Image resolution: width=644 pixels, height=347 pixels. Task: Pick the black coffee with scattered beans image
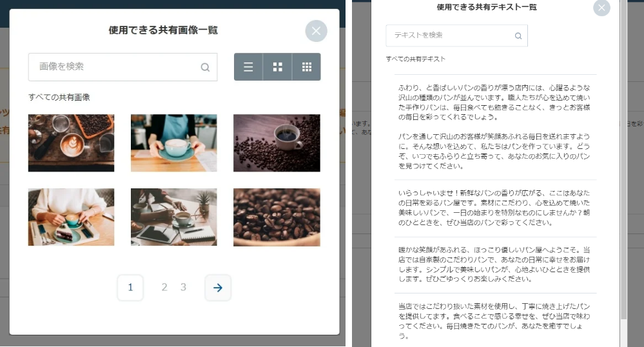[x=277, y=143]
